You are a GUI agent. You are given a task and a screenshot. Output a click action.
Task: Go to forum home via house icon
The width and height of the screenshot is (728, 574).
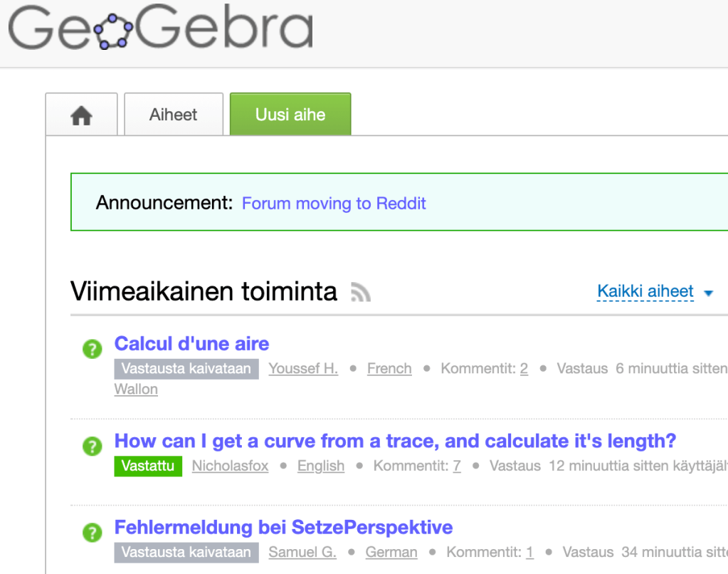pyautogui.click(x=82, y=115)
